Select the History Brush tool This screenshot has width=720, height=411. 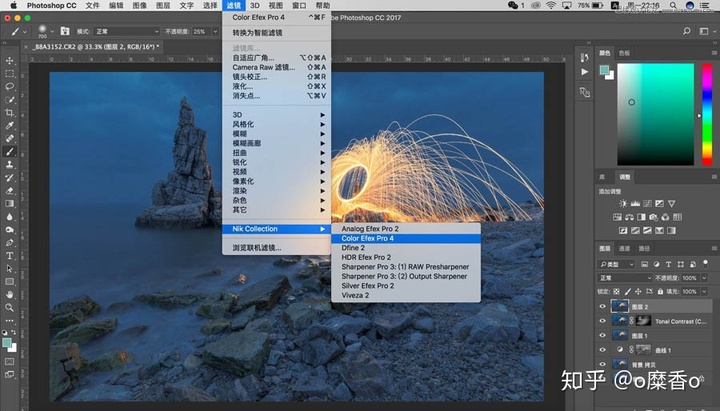9,177
